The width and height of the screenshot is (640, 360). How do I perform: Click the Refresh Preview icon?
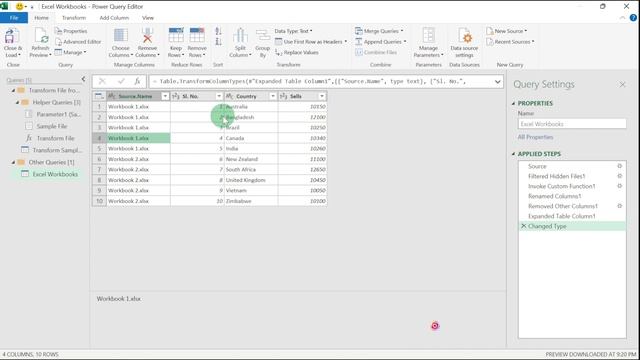coord(41,36)
